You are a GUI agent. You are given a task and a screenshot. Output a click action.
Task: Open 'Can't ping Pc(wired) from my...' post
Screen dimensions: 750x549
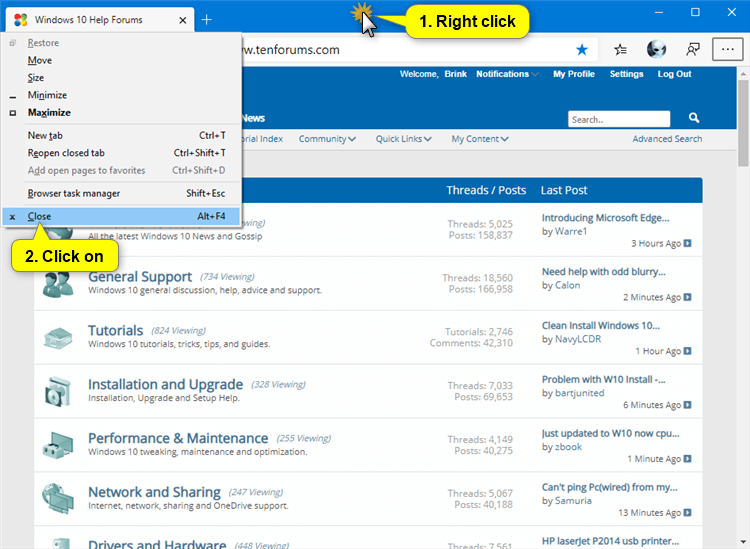pyautogui.click(x=609, y=487)
